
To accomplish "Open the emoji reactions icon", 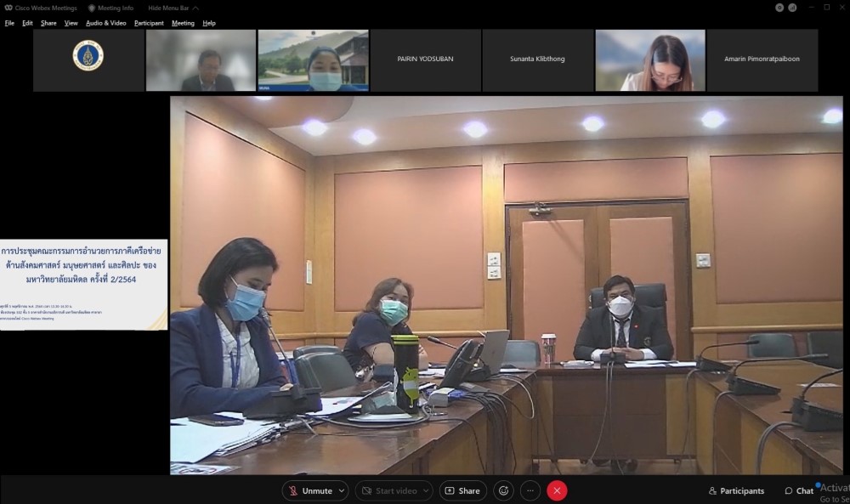I will pos(504,490).
